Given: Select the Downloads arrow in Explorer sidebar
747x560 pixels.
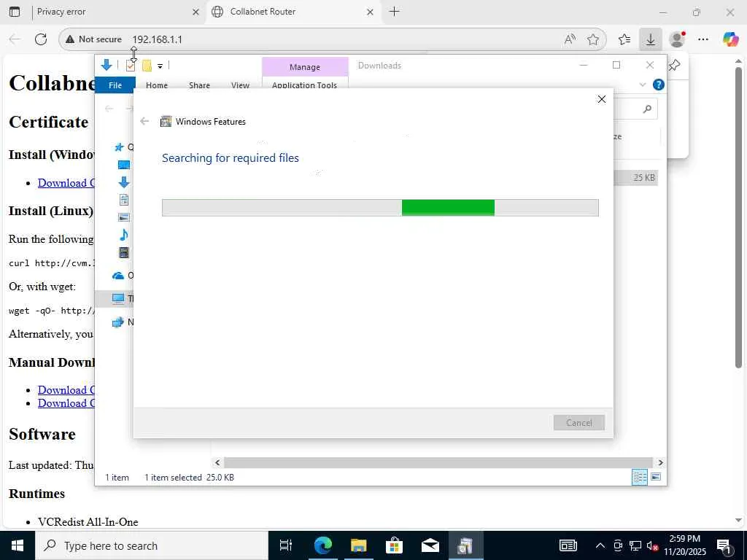Looking at the screenshot, I should click(x=124, y=182).
